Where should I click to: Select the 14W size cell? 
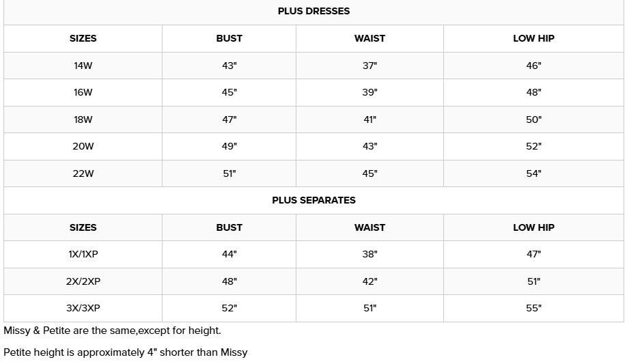[x=83, y=66]
